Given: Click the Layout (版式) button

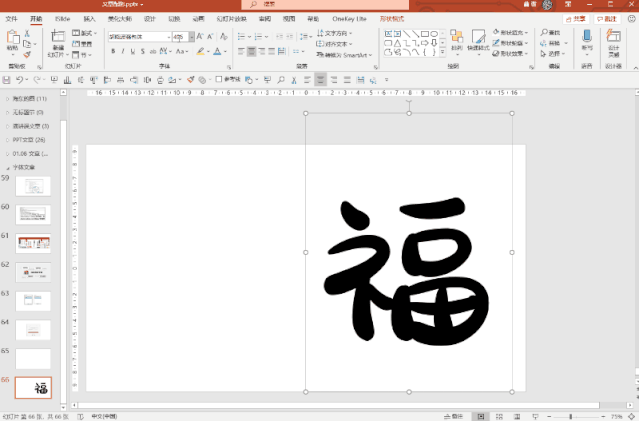Looking at the screenshot, I should tap(84, 33).
